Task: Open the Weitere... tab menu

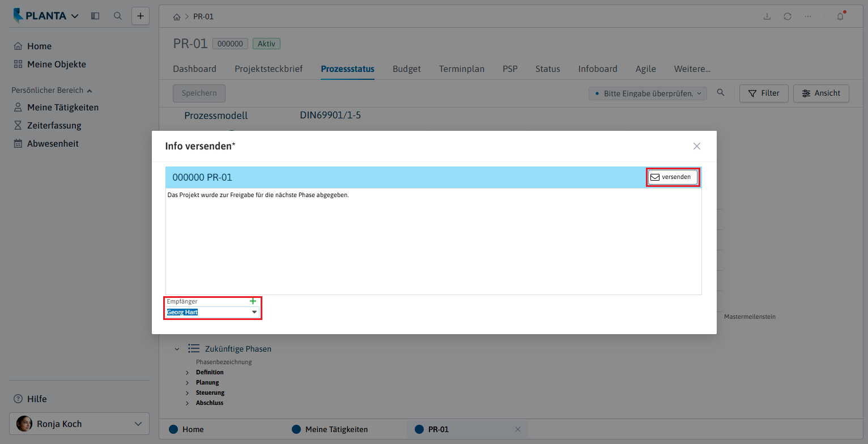Action: pyautogui.click(x=692, y=69)
